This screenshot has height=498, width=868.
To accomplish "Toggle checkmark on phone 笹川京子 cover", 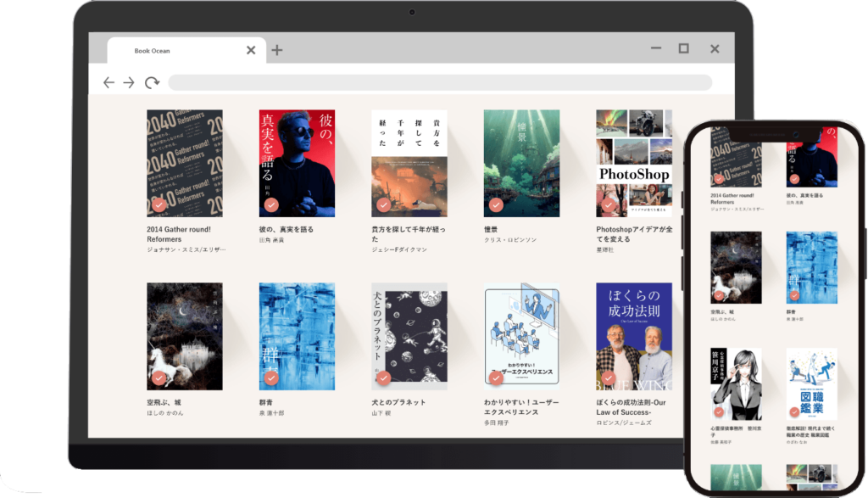I will click(x=719, y=412).
